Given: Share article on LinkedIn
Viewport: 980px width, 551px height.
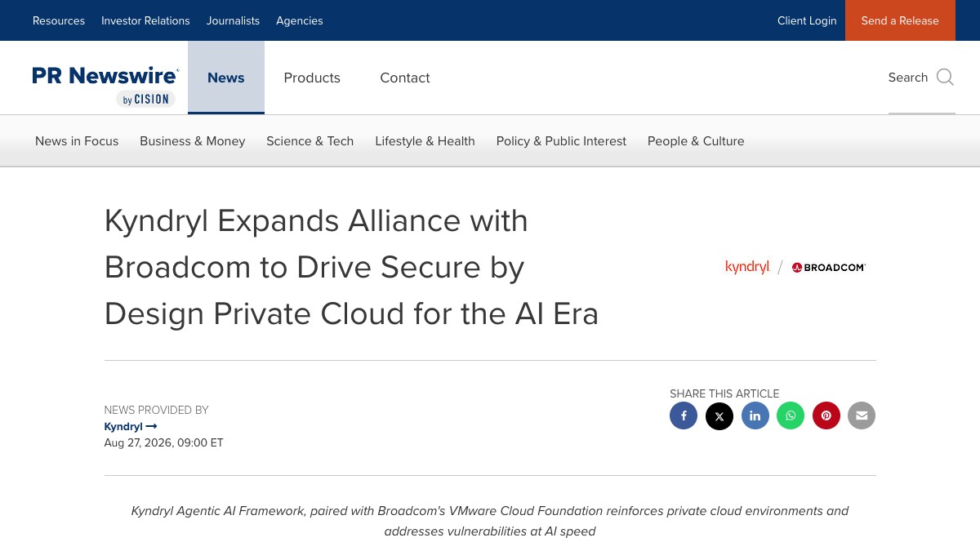Looking at the screenshot, I should coord(755,415).
